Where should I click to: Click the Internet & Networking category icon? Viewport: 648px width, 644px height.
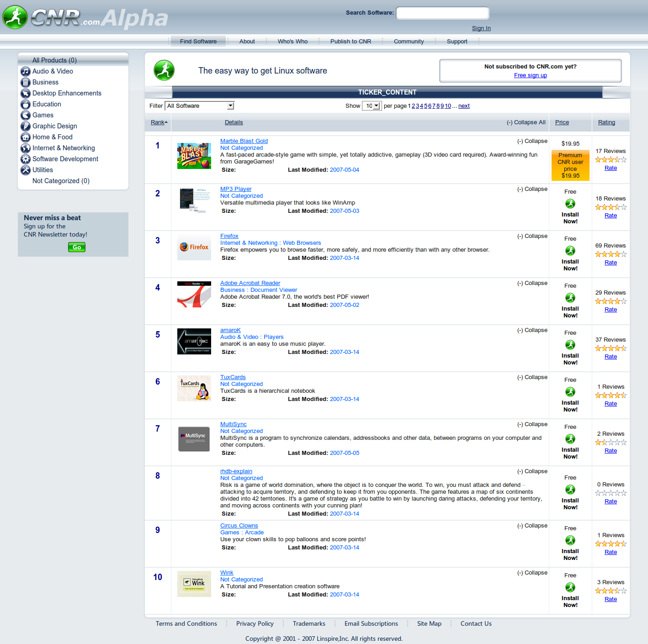26,148
